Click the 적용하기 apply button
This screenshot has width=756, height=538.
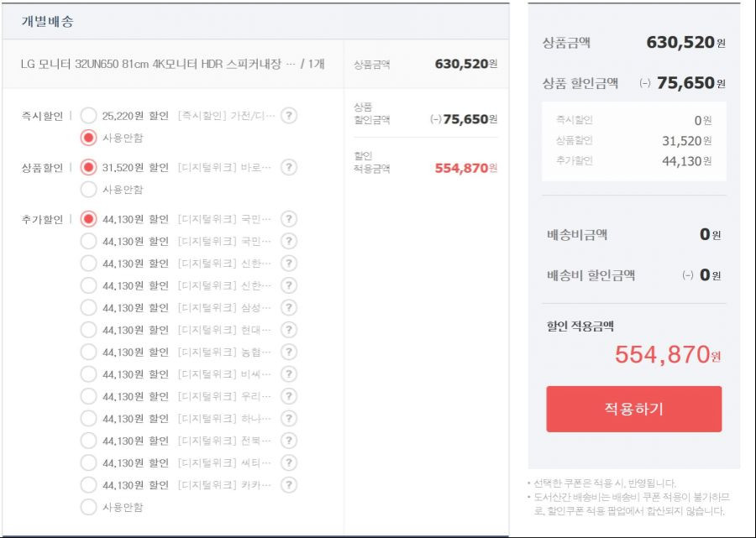(x=633, y=409)
